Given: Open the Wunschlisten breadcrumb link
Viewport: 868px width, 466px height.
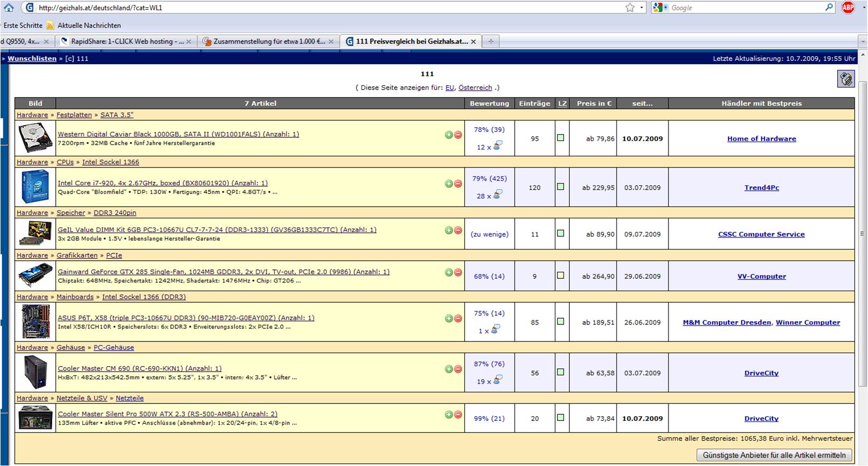Looking at the screenshot, I should coord(32,59).
